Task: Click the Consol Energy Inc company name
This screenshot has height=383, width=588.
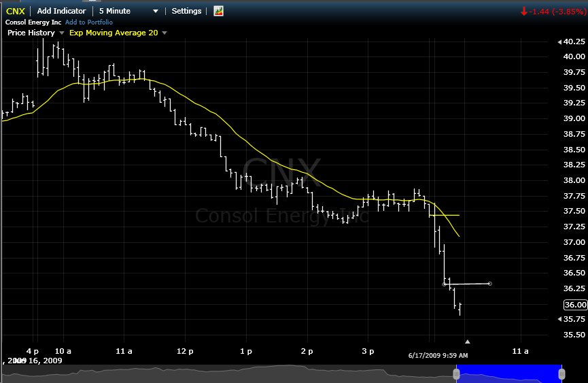Action: [33, 22]
